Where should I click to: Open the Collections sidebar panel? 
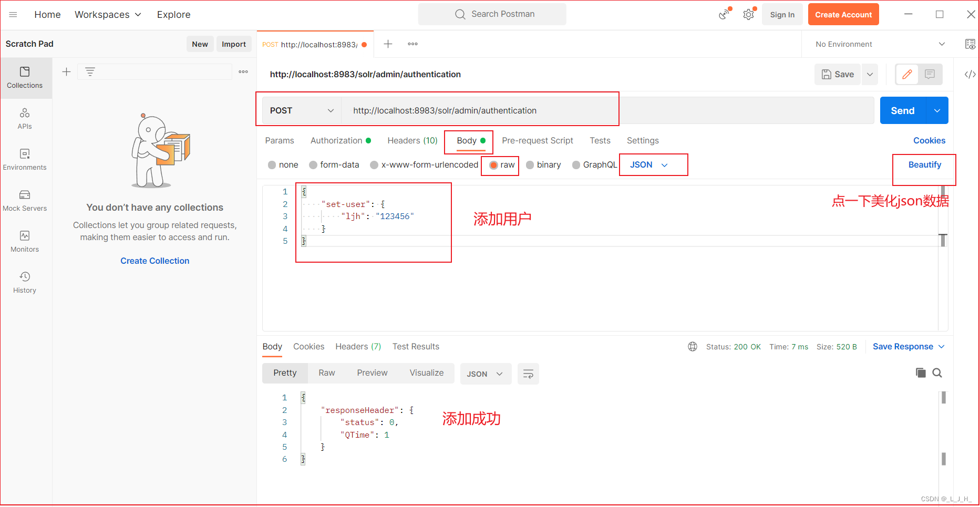pos(25,78)
